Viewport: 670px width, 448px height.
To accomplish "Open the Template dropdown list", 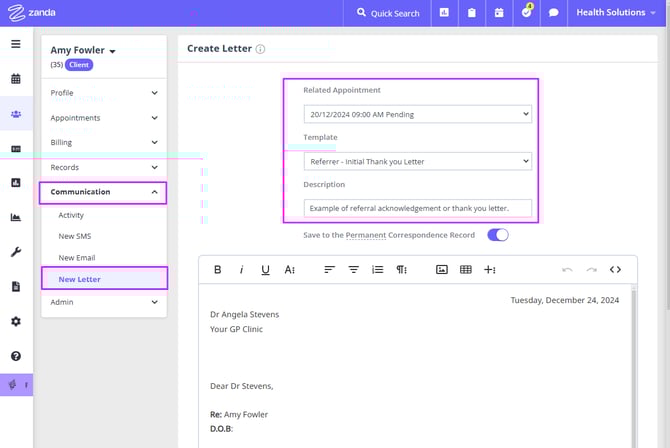I will tap(417, 161).
